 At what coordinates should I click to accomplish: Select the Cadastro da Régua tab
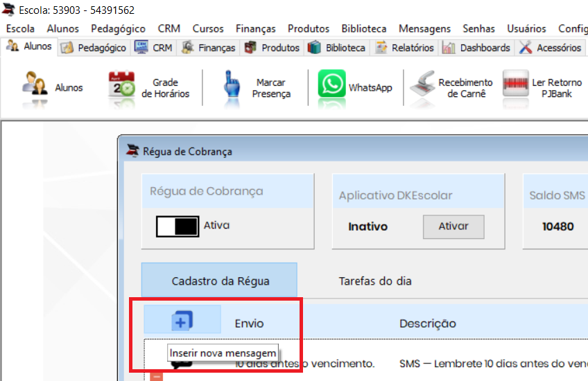point(219,281)
